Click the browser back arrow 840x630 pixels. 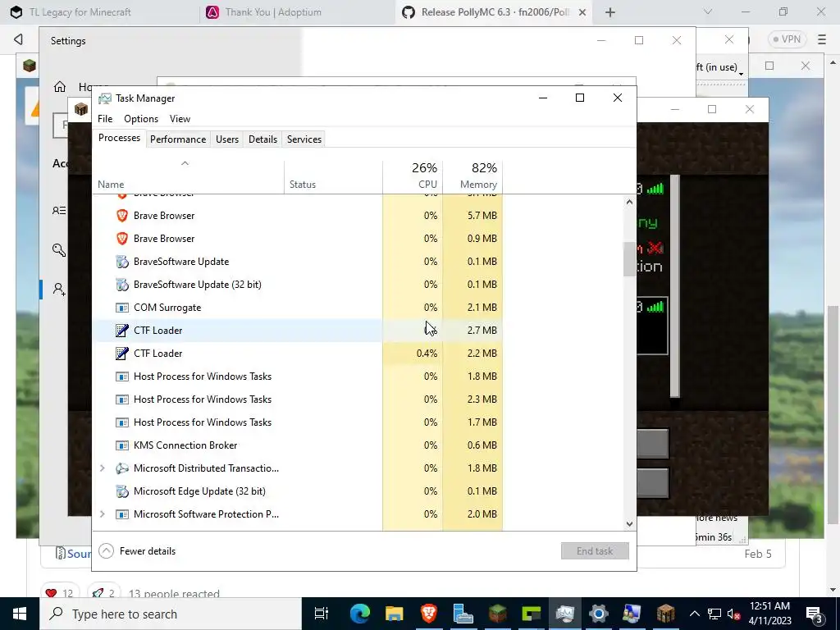click(18, 39)
